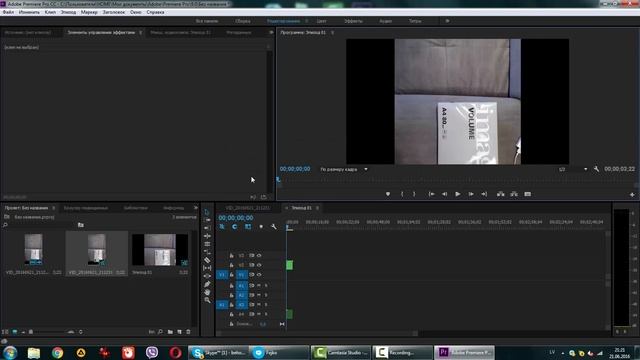Toggle eye visibility for track V1
Image resolution: width=640 pixels, height=360 pixels.
[259, 275]
